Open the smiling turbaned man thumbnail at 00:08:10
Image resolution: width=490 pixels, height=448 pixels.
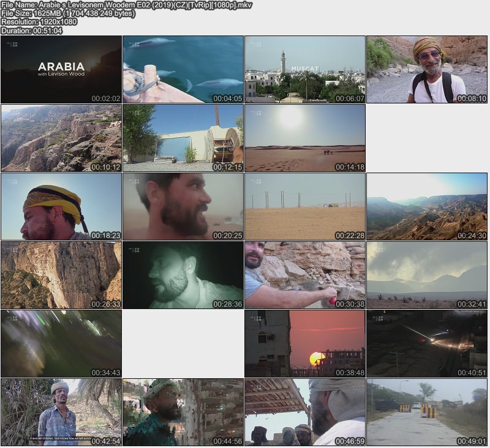pyautogui.click(x=427, y=69)
